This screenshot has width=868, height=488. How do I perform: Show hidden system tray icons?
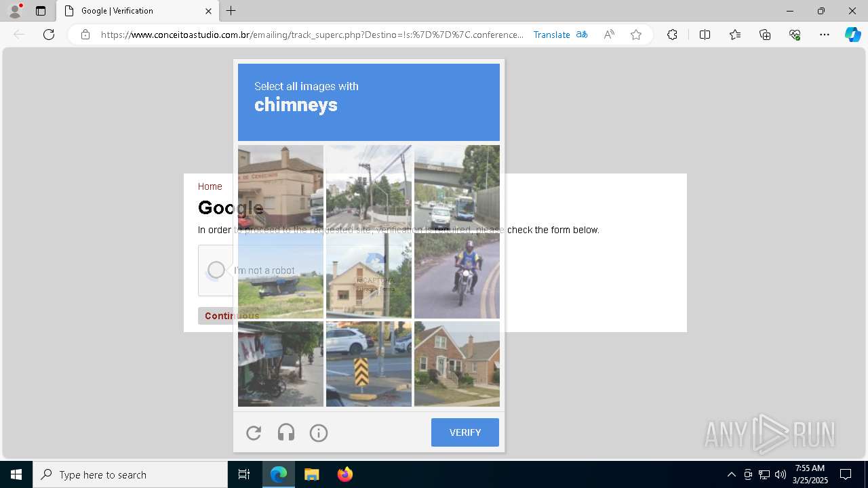click(x=731, y=474)
